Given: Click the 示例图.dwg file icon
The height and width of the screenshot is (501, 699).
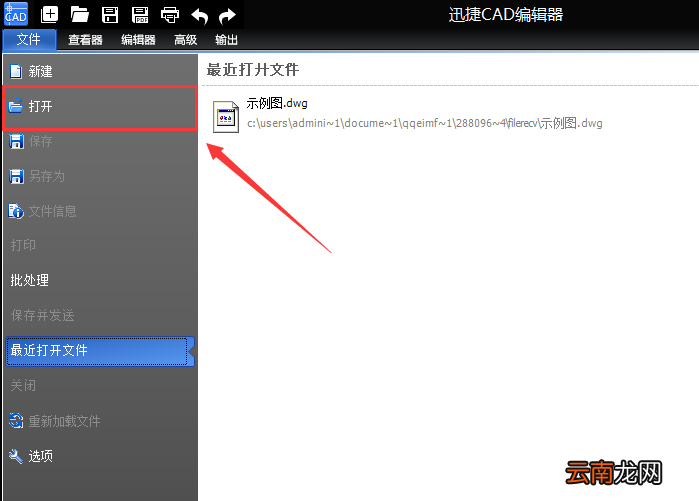Looking at the screenshot, I should (226, 117).
